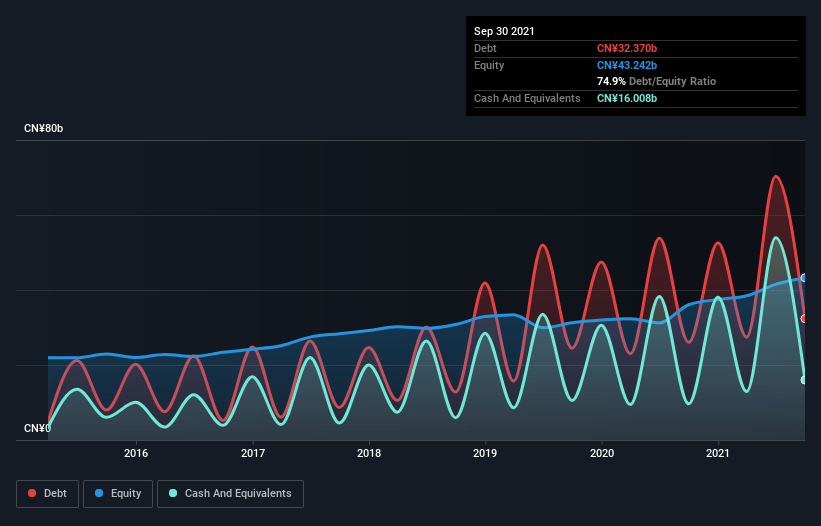Click the blue Equity endpoint marker on chart
Viewport: 821px width, 526px height.
point(804,278)
